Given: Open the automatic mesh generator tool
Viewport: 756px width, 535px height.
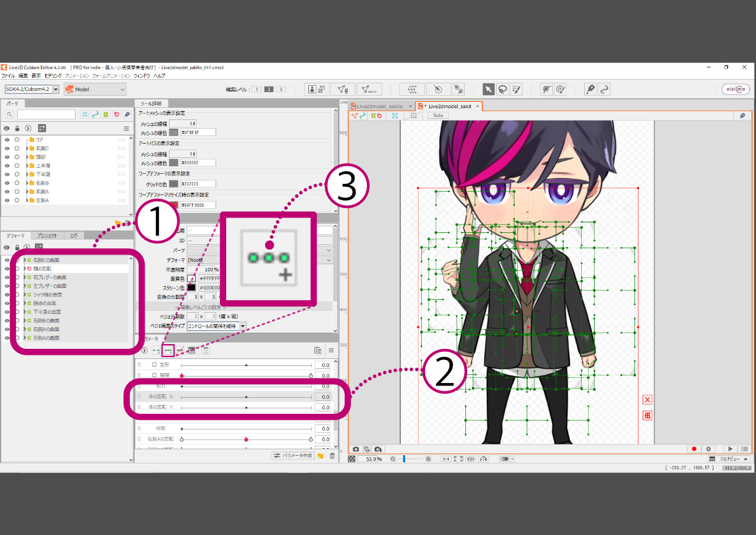Looking at the screenshot, I should click(x=369, y=89).
